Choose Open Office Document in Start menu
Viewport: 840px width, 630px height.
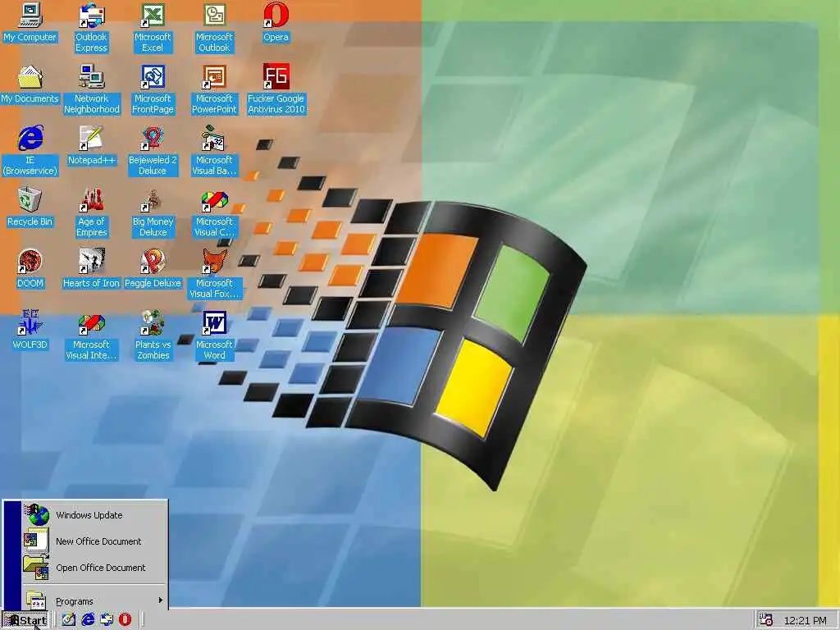pos(94,568)
